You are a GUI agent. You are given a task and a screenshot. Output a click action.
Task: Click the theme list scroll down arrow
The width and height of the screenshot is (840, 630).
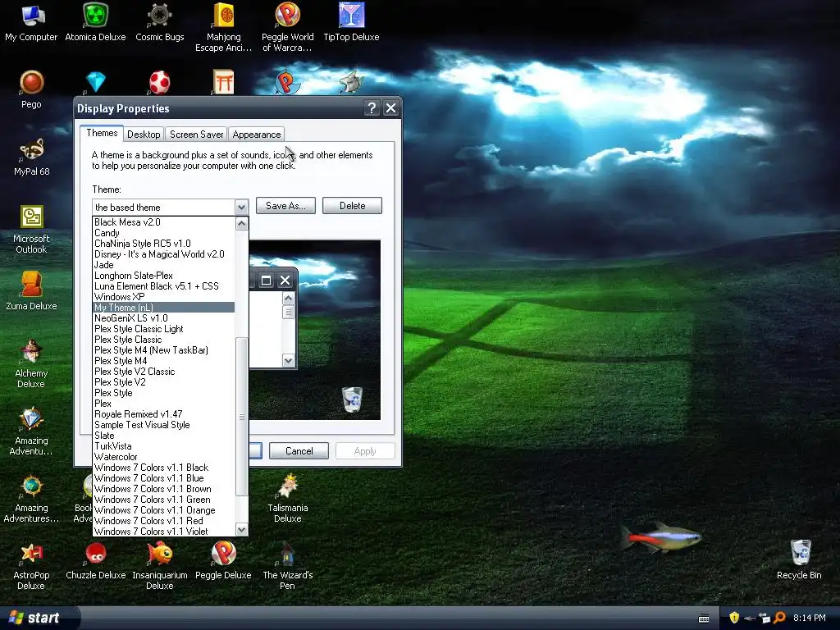tap(242, 530)
